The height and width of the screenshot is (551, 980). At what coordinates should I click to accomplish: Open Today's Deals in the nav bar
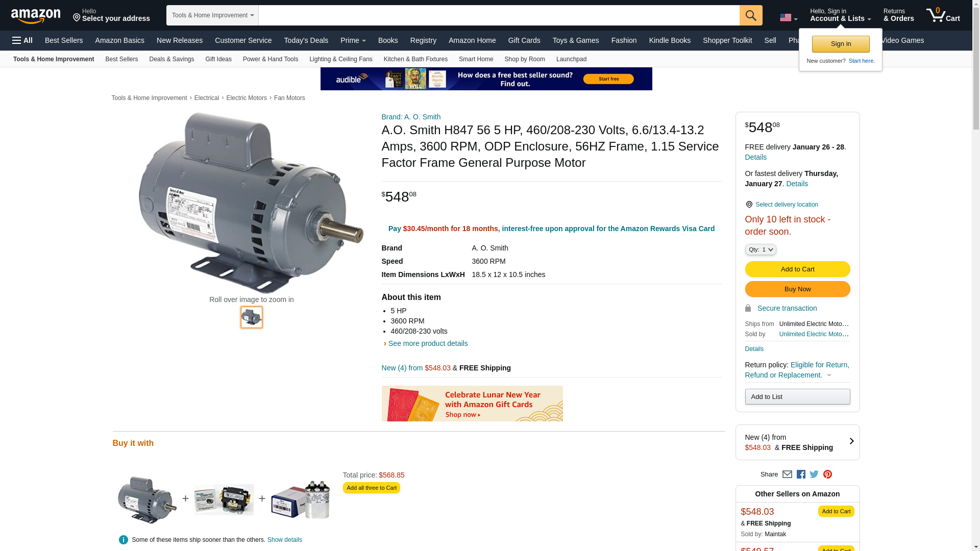click(x=306, y=40)
